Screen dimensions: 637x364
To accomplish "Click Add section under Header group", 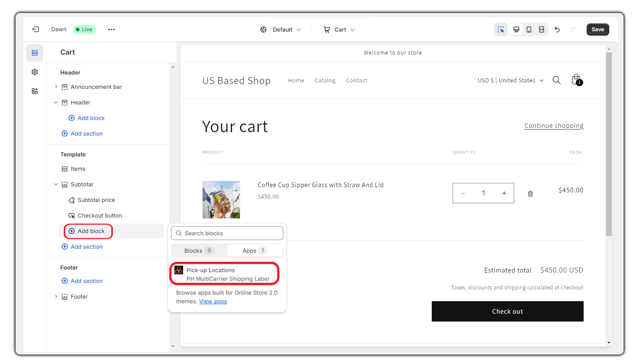I will [82, 133].
